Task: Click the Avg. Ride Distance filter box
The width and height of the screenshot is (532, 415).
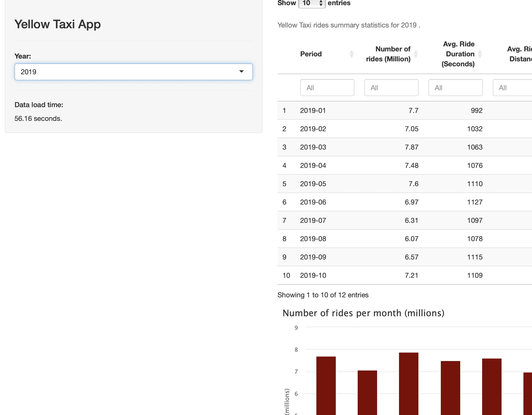Action: point(512,87)
